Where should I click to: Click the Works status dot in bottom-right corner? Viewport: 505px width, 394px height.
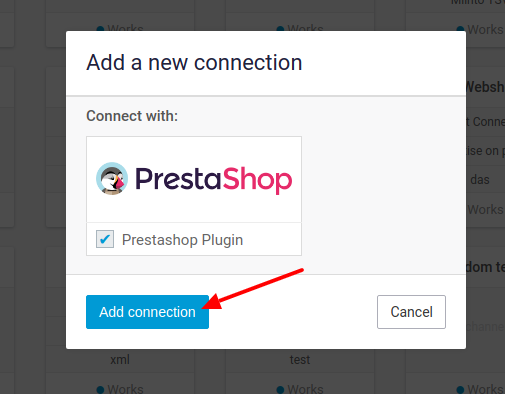460,389
